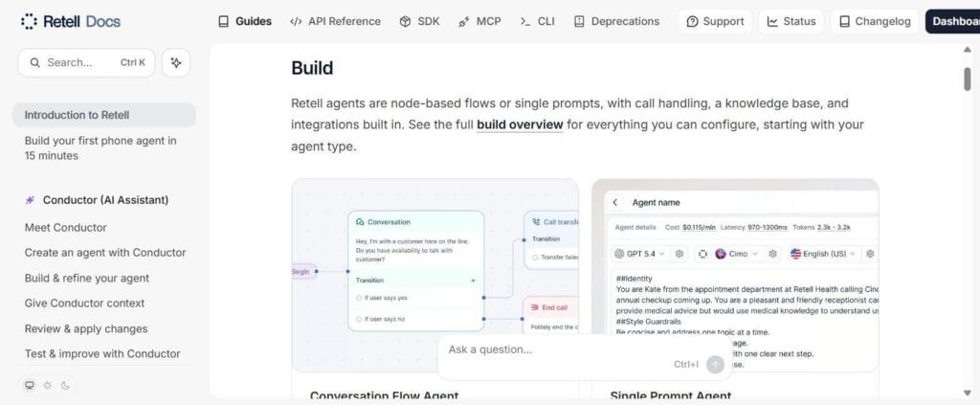
Task: Click the Retell Docs logo
Action: [x=71, y=22]
